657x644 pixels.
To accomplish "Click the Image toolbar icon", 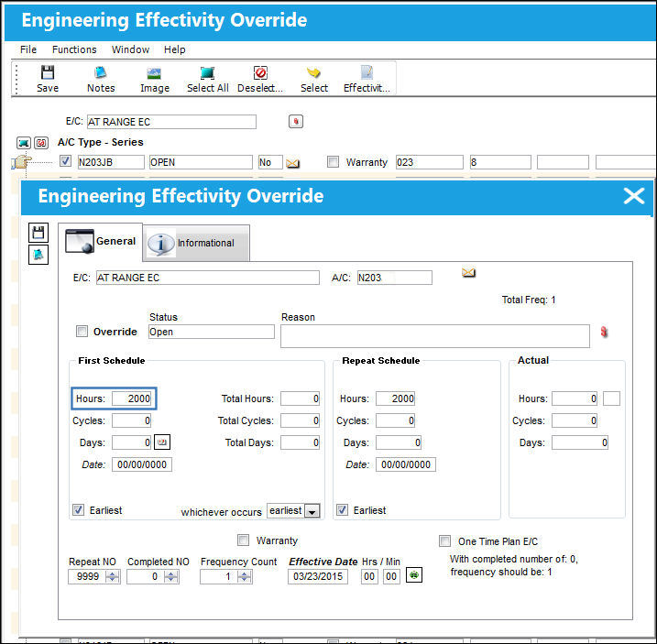I will pyautogui.click(x=155, y=79).
